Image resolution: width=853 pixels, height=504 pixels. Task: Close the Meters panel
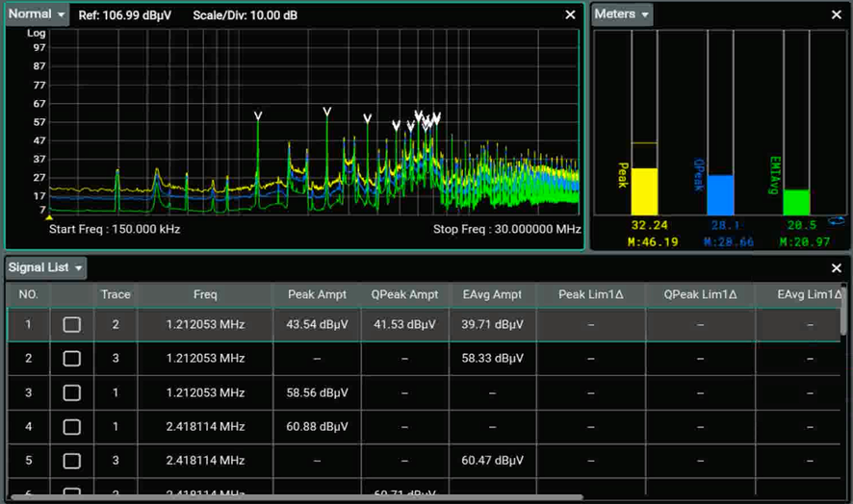point(837,15)
